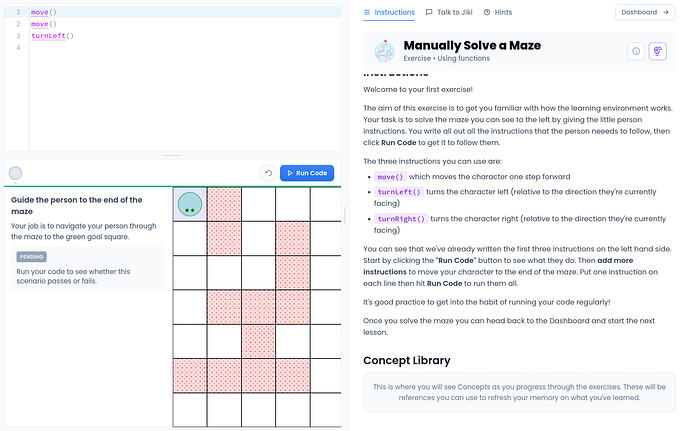Open the Talk to Jiki tab
690x431 pixels.
point(449,12)
